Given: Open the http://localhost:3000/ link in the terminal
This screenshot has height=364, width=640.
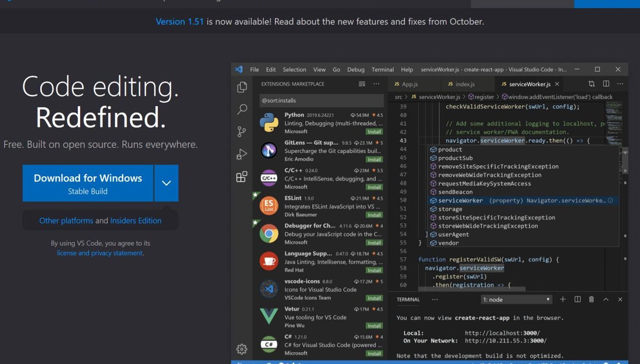Looking at the screenshot, I should click(502, 333).
